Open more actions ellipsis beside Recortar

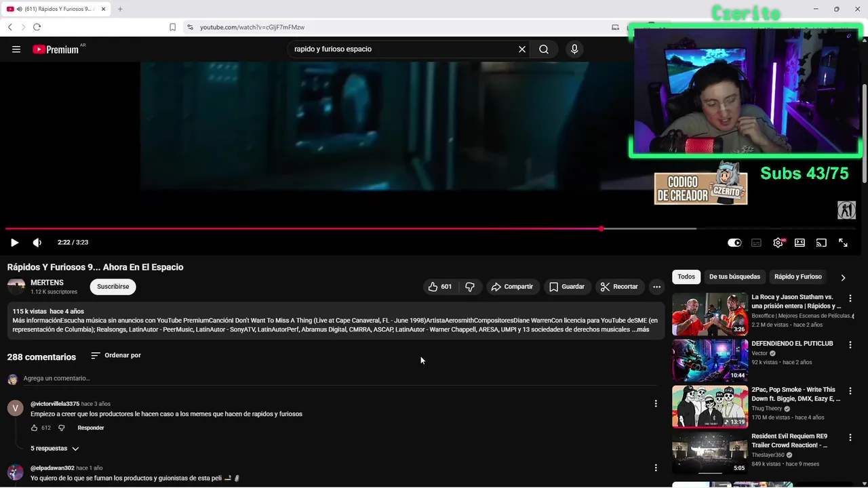pyautogui.click(x=656, y=287)
